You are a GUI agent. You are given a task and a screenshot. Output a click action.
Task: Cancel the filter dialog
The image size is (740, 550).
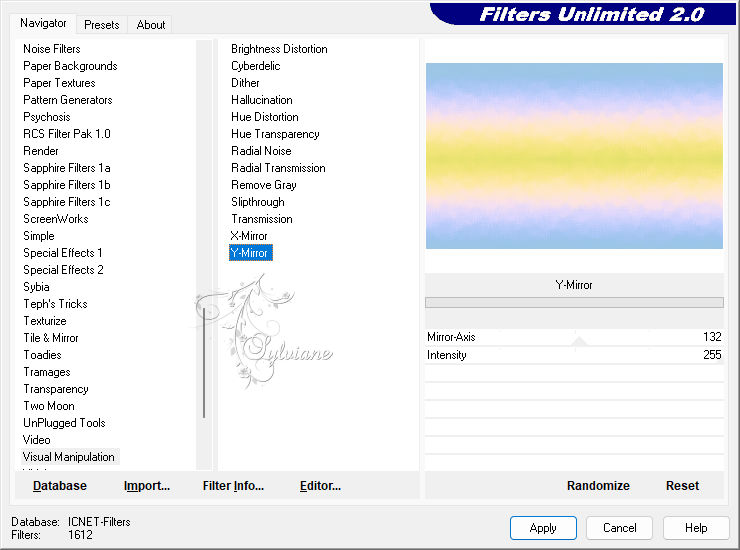pyautogui.click(x=620, y=528)
